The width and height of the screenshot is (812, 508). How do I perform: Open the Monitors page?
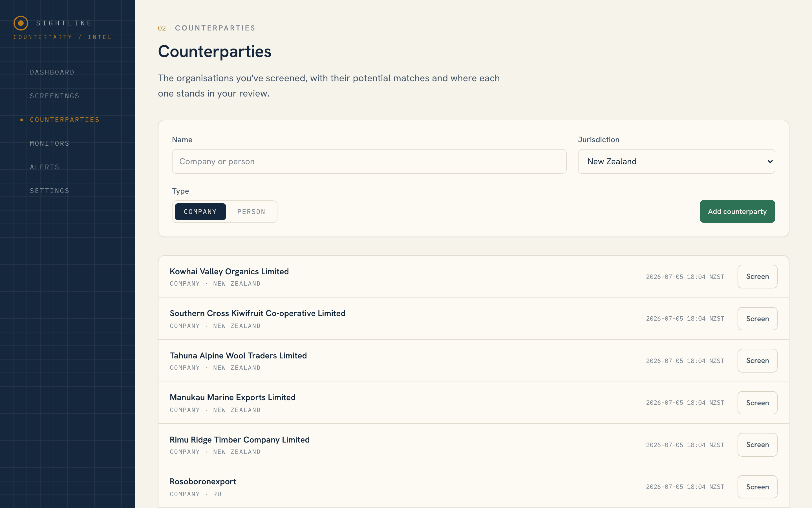[x=50, y=143]
